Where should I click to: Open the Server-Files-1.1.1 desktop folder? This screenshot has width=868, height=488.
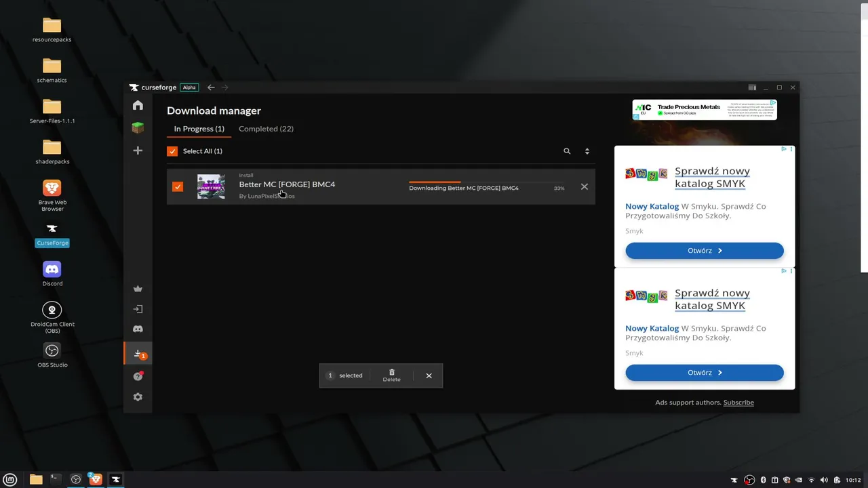tap(52, 111)
